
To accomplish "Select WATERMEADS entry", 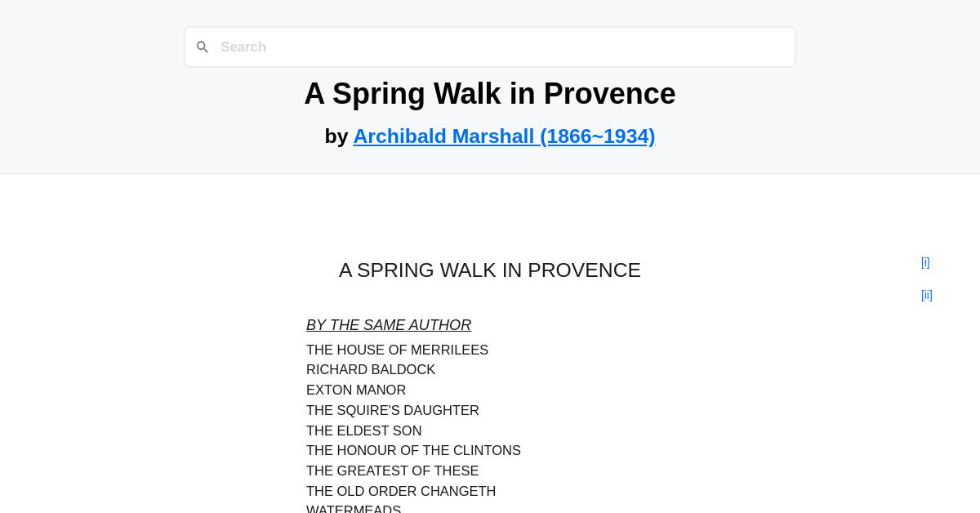I will [354, 509].
